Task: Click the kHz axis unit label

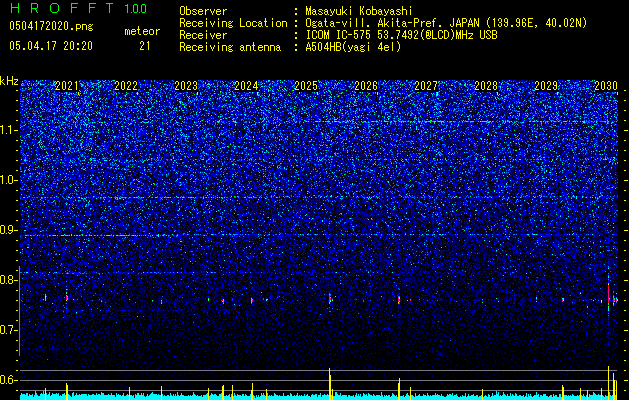Action: pyautogui.click(x=9, y=81)
